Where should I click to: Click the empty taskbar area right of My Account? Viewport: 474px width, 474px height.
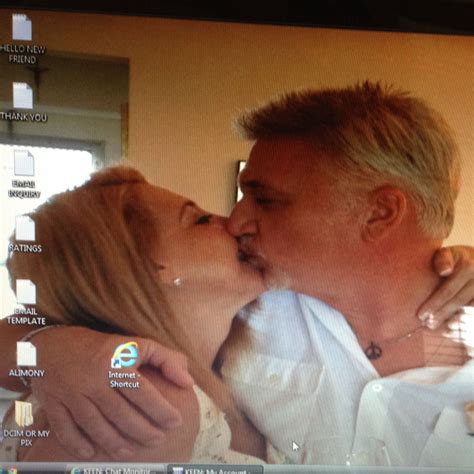tap(367, 470)
